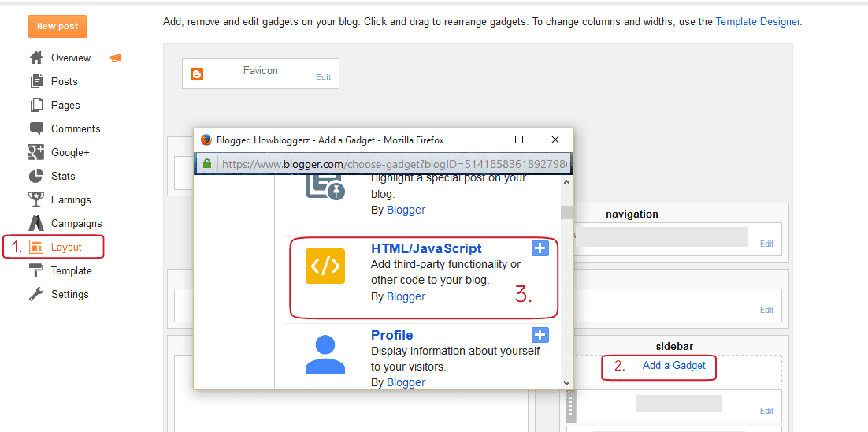Open the Campaigns section

tap(76, 223)
